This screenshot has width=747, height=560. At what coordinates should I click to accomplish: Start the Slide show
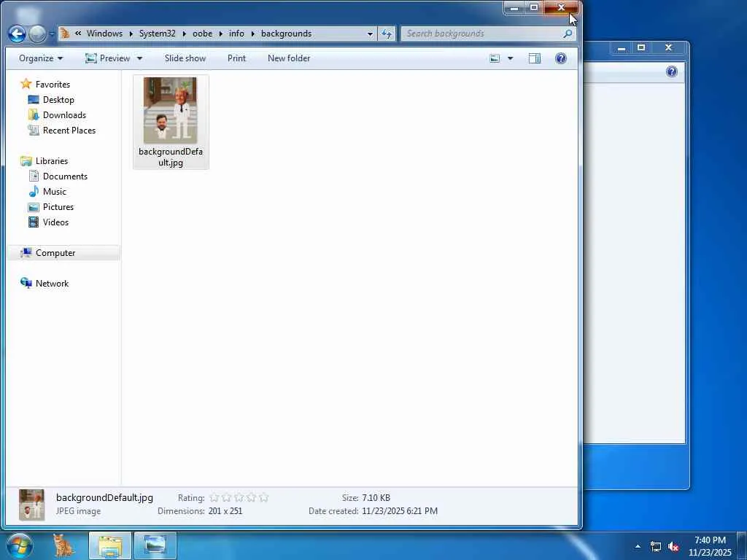[x=185, y=58]
